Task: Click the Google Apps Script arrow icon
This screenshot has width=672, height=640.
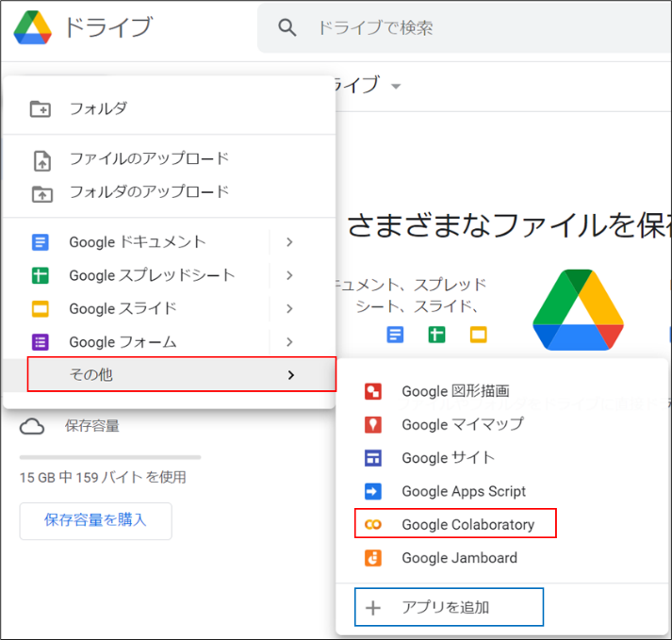Action: [x=373, y=491]
